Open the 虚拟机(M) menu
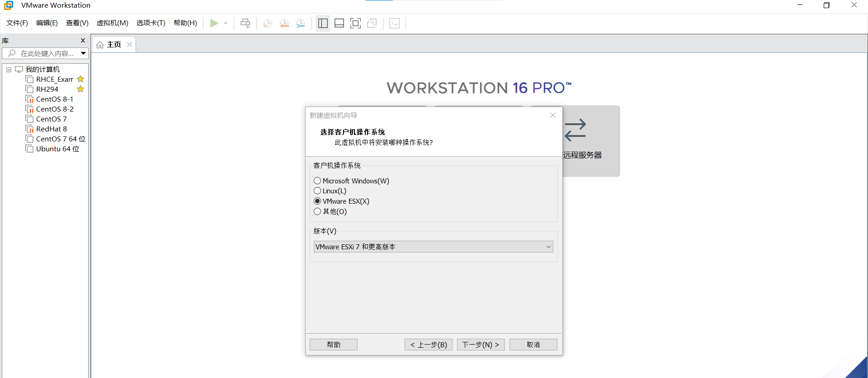Image resolution: width=868 pixels, height=378 pixels. [113, 23]
